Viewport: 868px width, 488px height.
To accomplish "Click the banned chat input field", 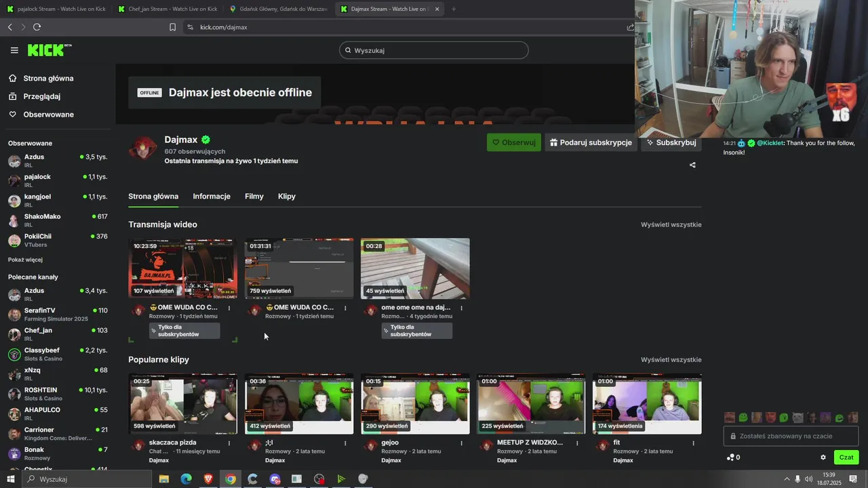I will click(791, 436).
